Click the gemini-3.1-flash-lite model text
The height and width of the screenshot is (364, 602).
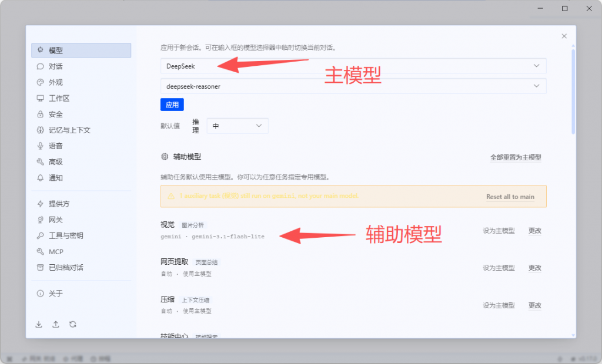pyautogui.click(x=228, y=237)
